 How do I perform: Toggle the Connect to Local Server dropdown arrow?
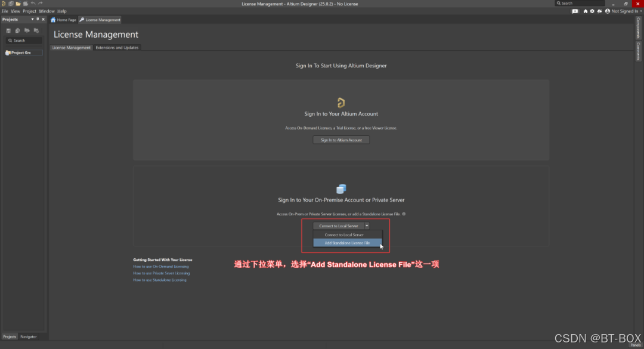click(x=367, y=226)
